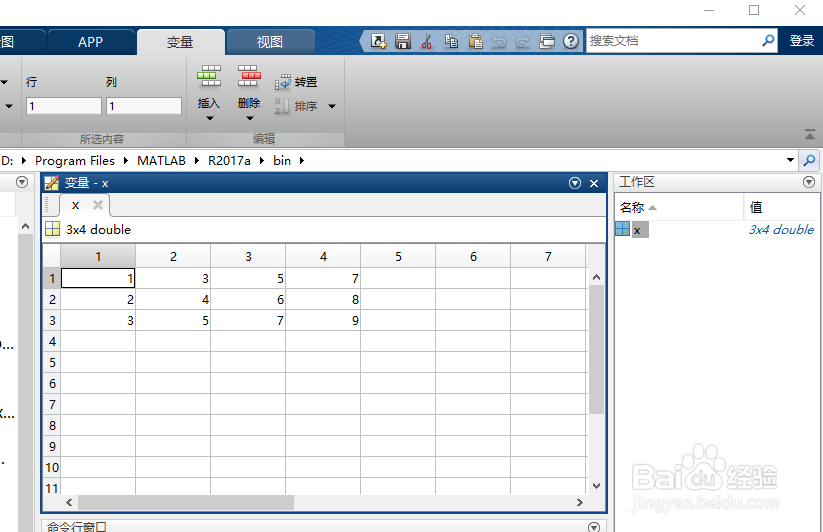823x532 pixels.
Task: Click the Sort (排序) button
Action: (297, 106)
